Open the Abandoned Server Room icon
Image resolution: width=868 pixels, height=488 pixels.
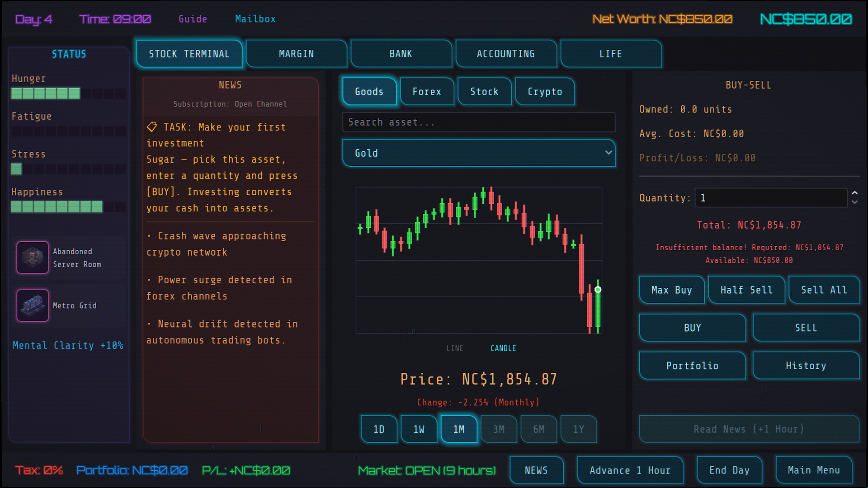pos(33,258)
